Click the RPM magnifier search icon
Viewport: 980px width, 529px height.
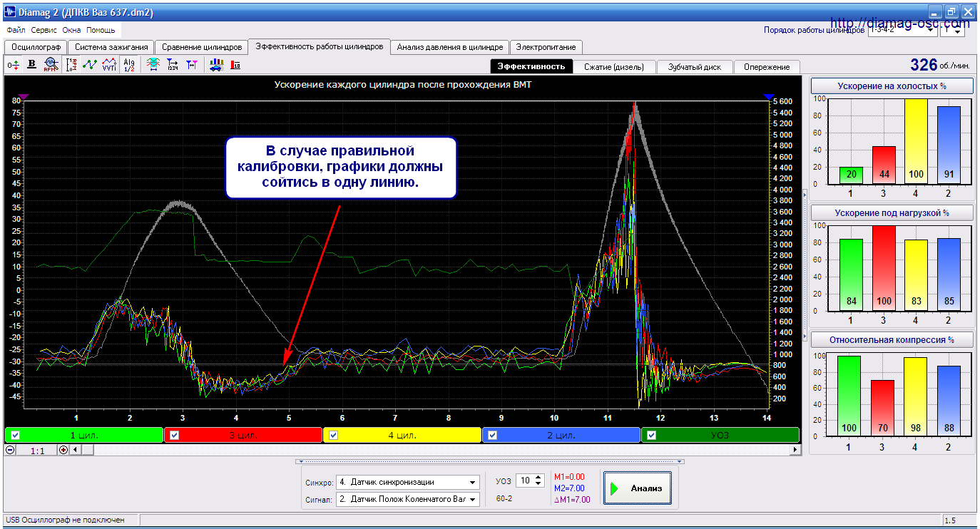click(x=50, y=65)
